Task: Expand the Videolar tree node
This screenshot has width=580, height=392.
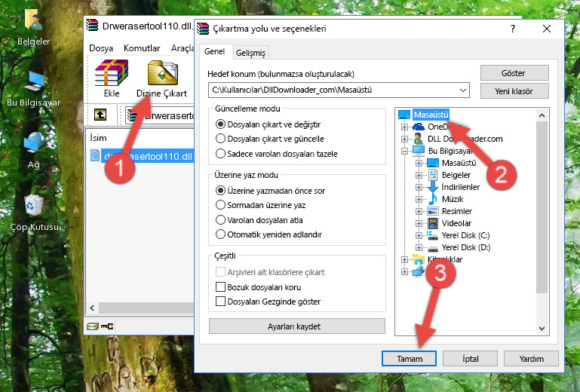Action: click(x=419, y=223)
